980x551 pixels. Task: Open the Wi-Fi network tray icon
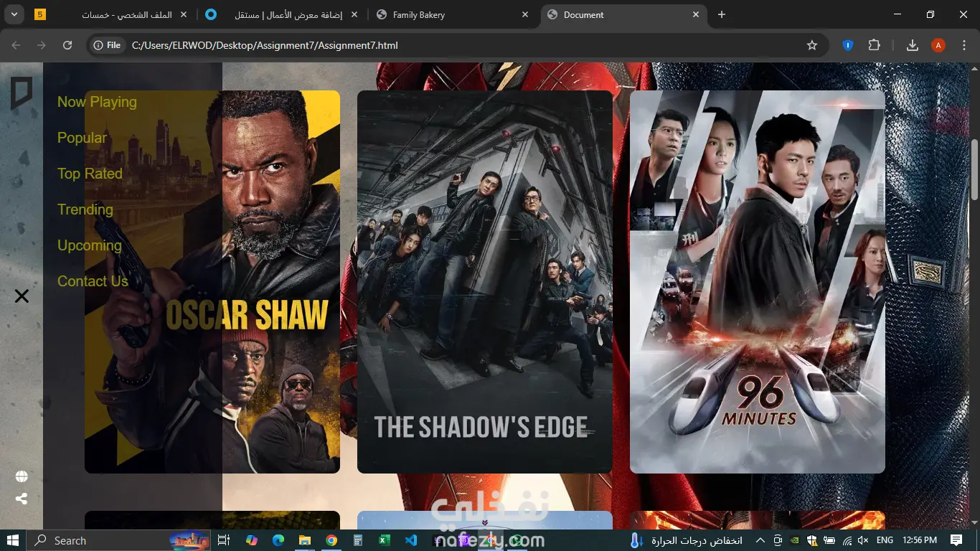click(x=847, y=540)
